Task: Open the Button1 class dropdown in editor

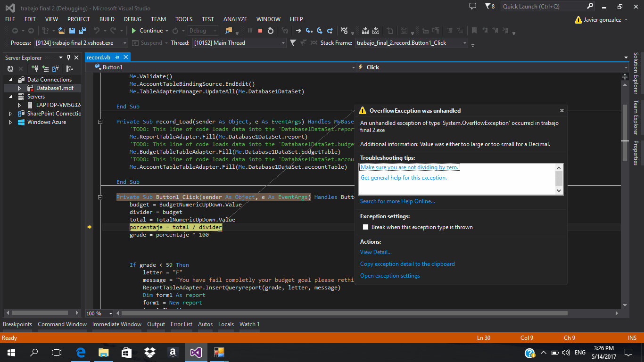Action: 354,67
